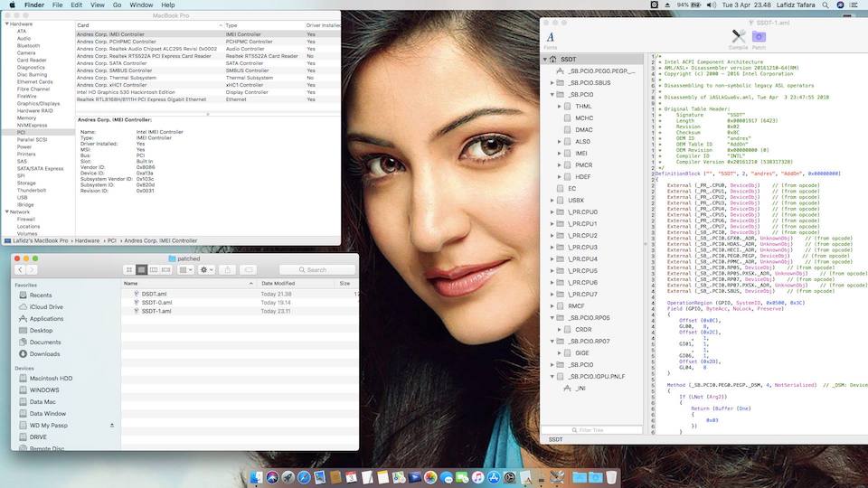Switch Finder to icon view
The height and width of the screenshot is (488, 868).
[129, 269]
